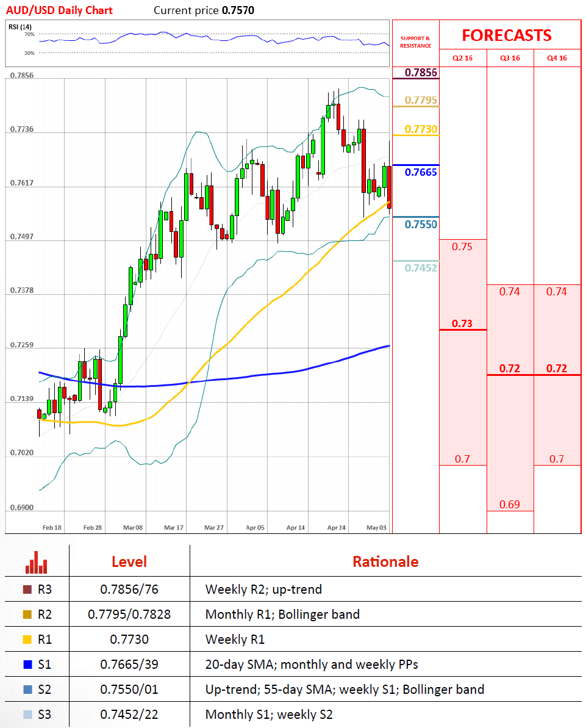Select the 0.7665 support level label
The width and height of the screenshot is (586, 728).
(x=421, y=173)
